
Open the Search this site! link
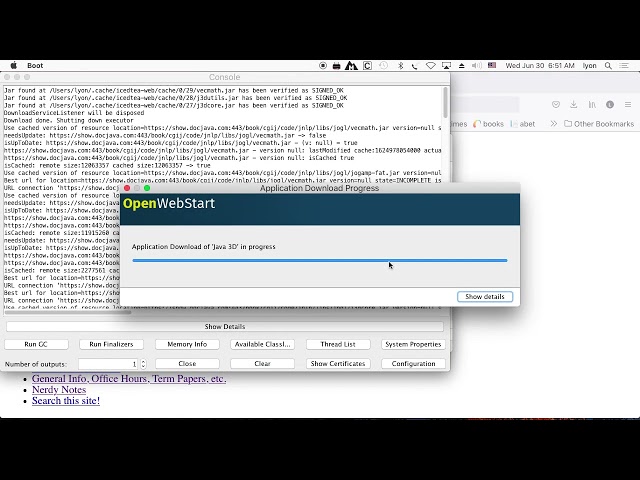coord(66,400)
